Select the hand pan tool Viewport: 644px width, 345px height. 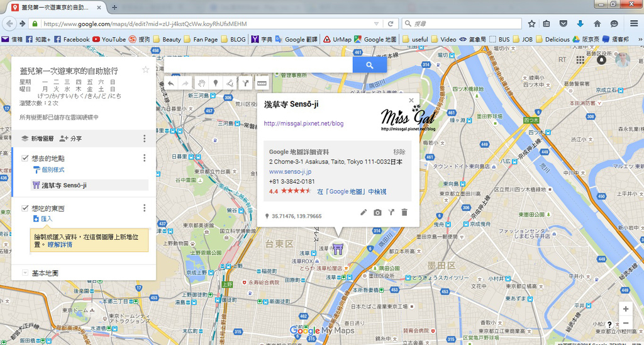pyautogui.click(x=201, y=84)
